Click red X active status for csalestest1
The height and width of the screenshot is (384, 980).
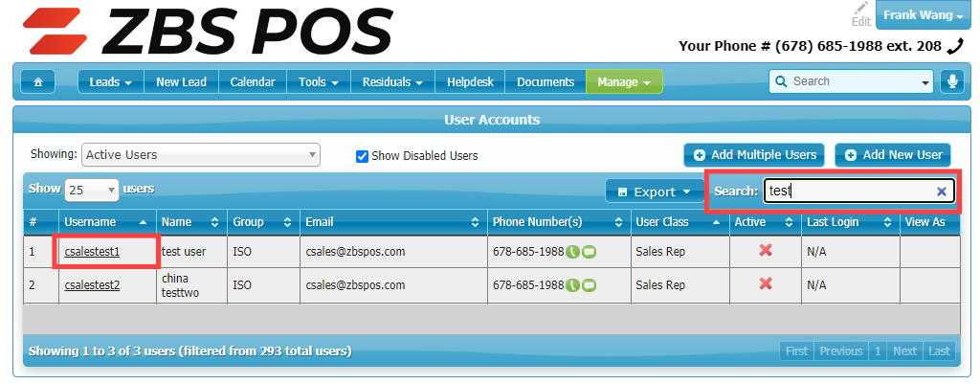click(x=765, y=251)
